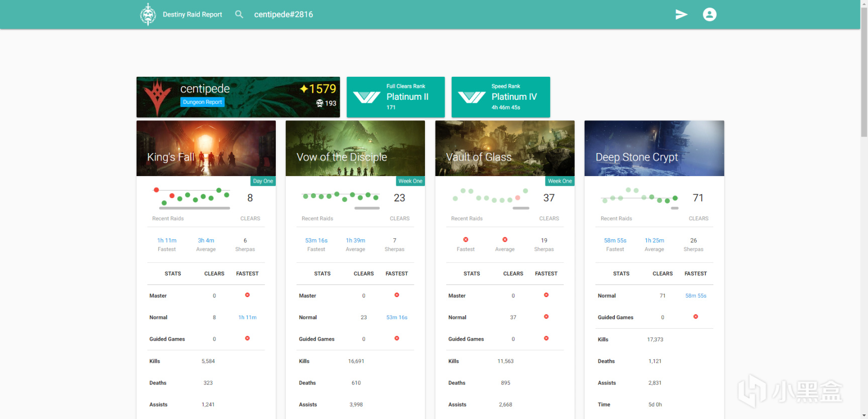
Task: Click the Destiny Raid Report title
Action: tap(192, 15)
